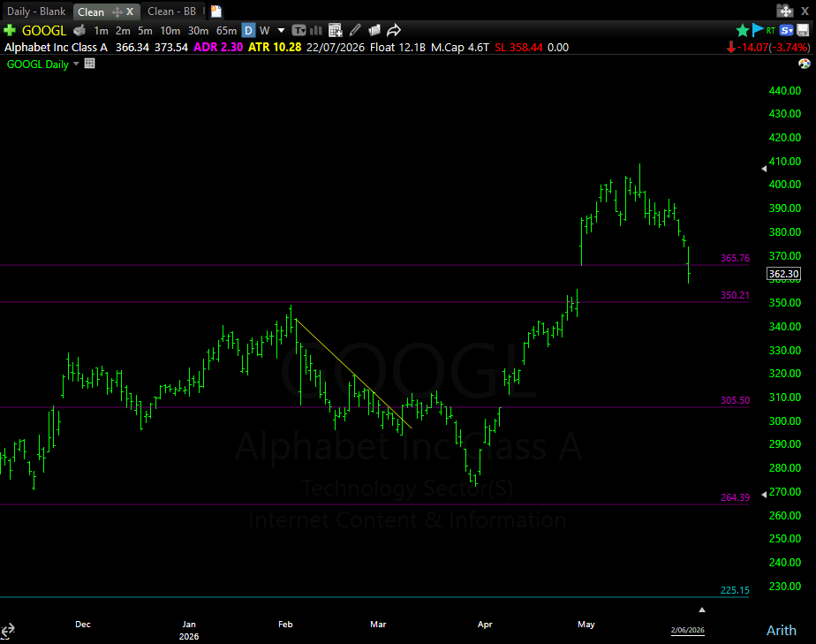Expand the timeframe dropdown arrow after W
This screenshot has width=816, height=644.
tap(281, 31)
